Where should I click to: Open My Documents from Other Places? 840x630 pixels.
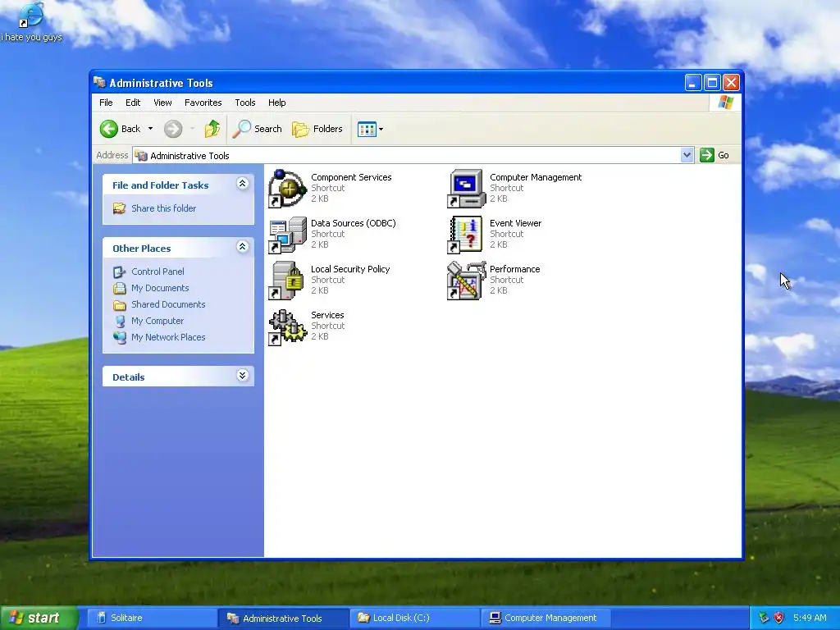160,288
